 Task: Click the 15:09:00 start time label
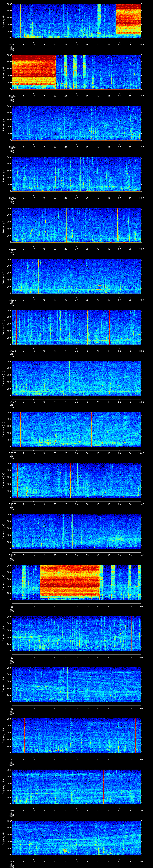(12, 453)
